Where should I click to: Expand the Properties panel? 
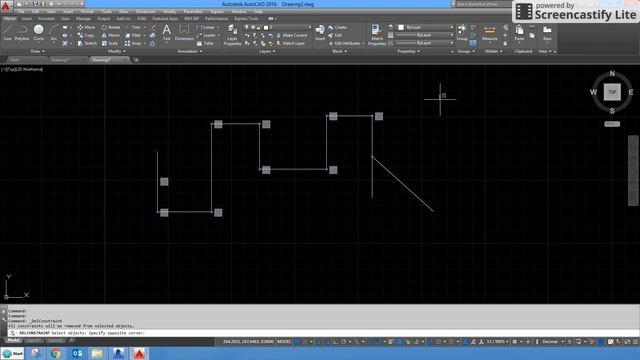point(409,51)
